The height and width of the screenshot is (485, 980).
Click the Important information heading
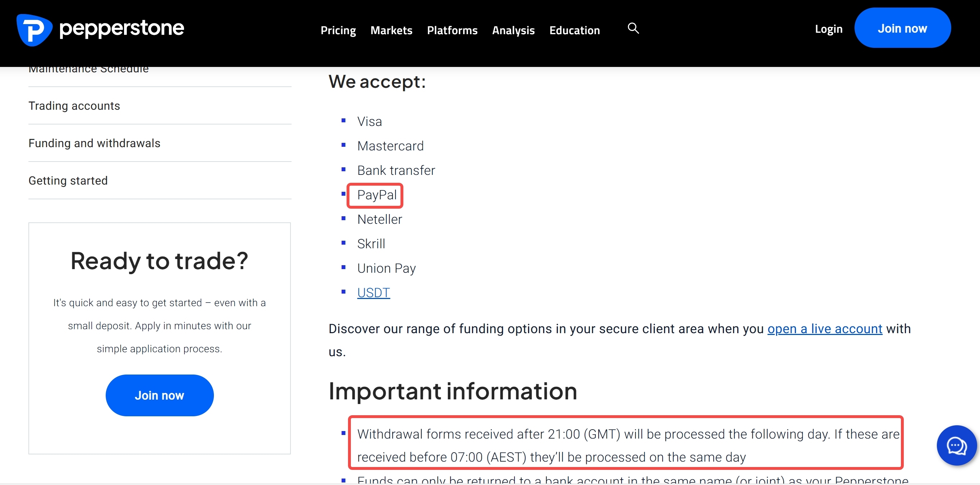(x=453, y=391)
